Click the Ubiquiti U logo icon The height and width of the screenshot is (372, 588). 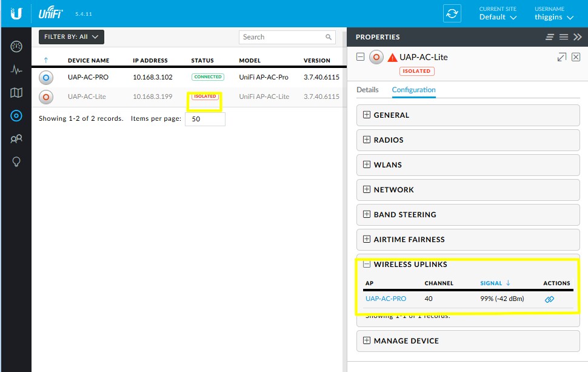(x=16, y=14)
